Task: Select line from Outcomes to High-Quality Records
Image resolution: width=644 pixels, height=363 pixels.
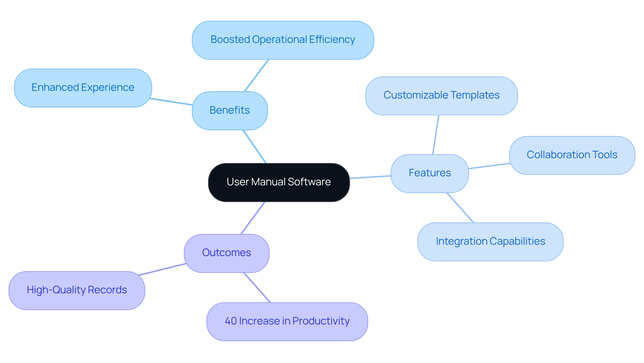Action: tap(162, 269)
